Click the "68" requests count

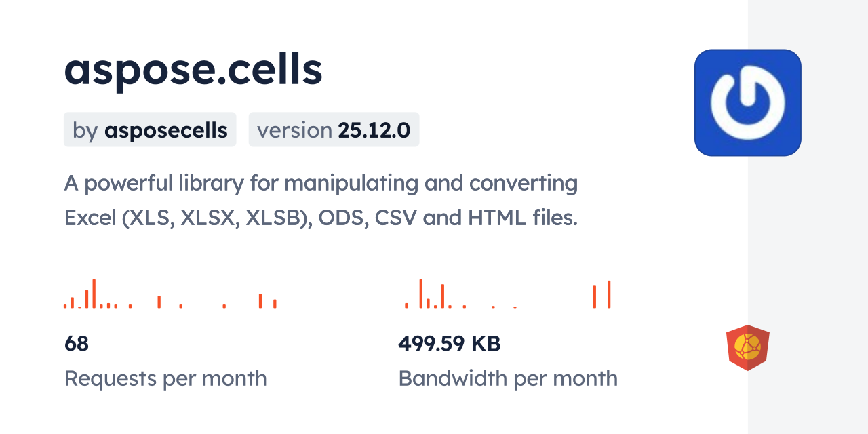click(x=77, y=344)
